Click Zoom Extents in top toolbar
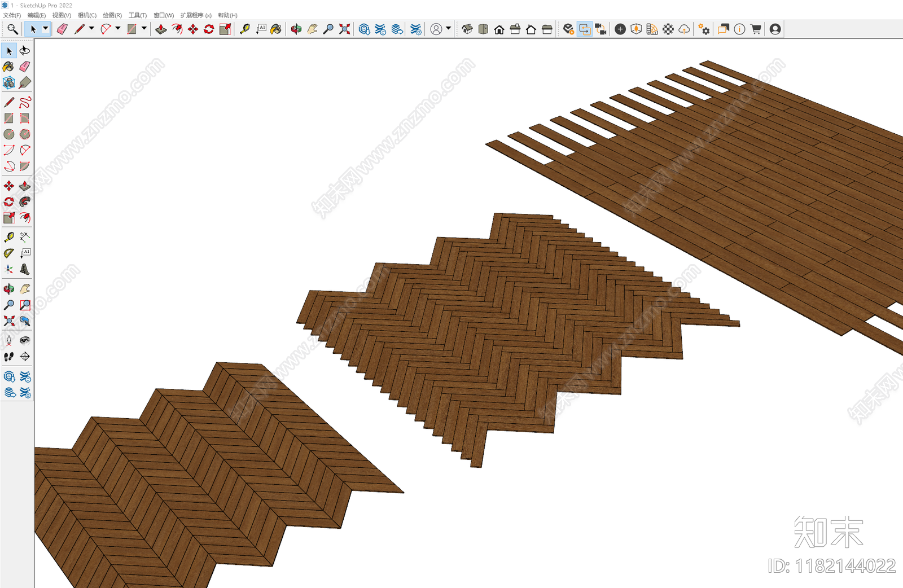The width and height of the screenshot is (903, 588). coord(344,29)
